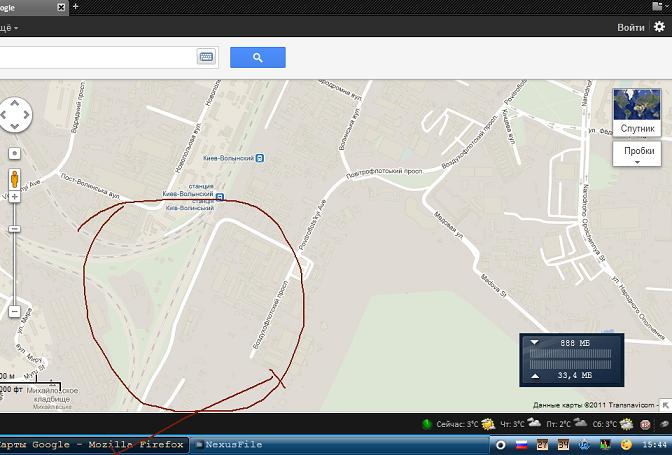This screenshot has height=455, width=672.
Task: Open the on-screen keyboard icon in search box
Action: click(x=206, y=57)
